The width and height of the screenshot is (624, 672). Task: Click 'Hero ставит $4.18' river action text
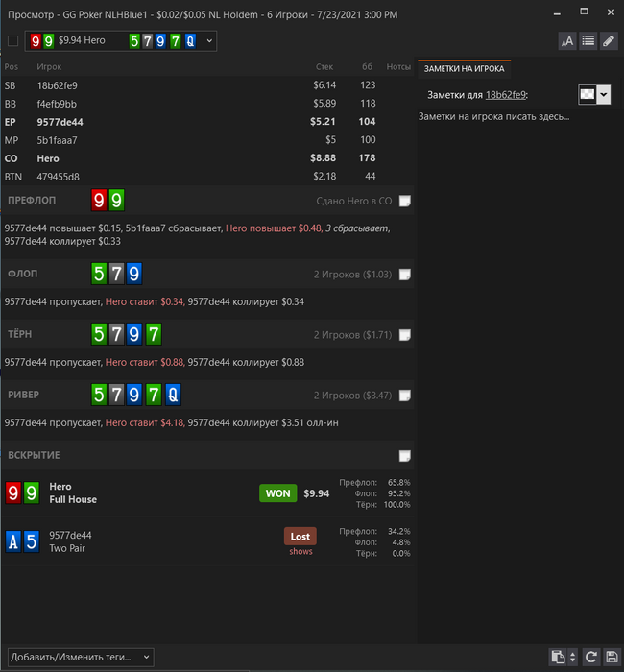pos(144,422)
